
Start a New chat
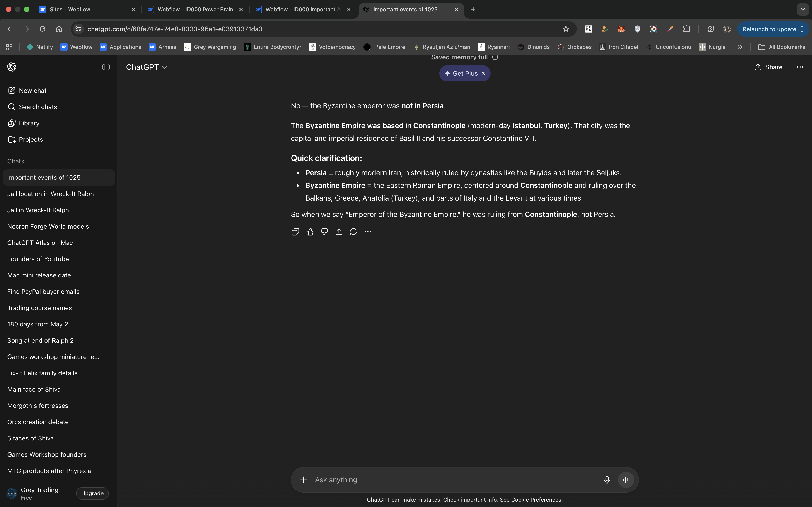click(x=33, y=91)
